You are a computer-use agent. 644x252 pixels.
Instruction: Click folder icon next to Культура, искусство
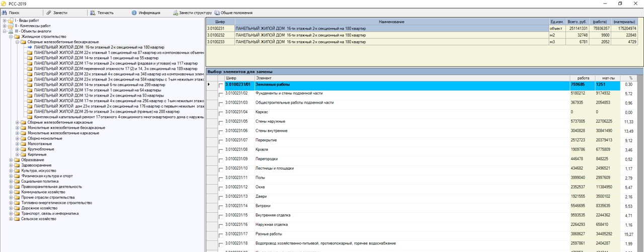(x=17, y=171)
